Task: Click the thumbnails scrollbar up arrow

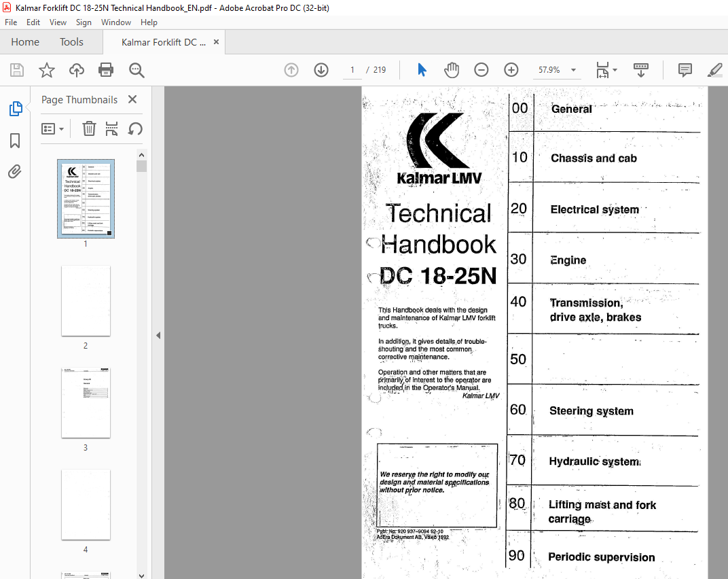Action: tap(142, 155)
